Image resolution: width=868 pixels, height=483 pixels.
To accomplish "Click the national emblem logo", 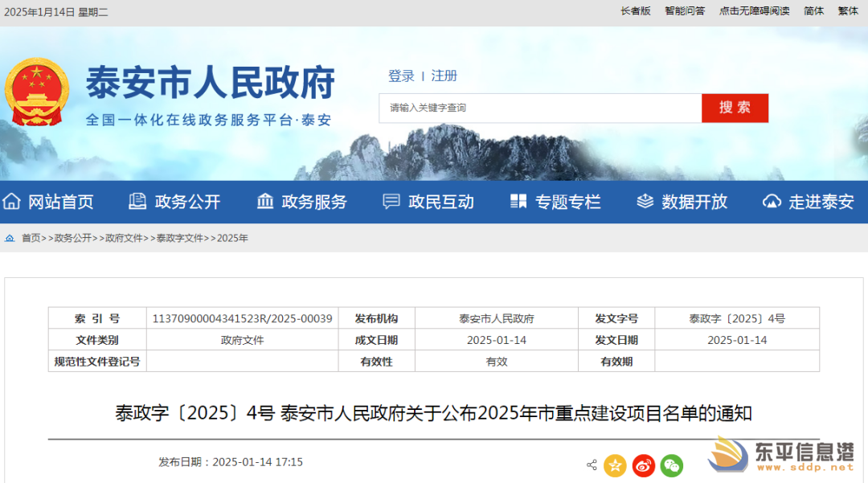I will click(x=37, y=92).
